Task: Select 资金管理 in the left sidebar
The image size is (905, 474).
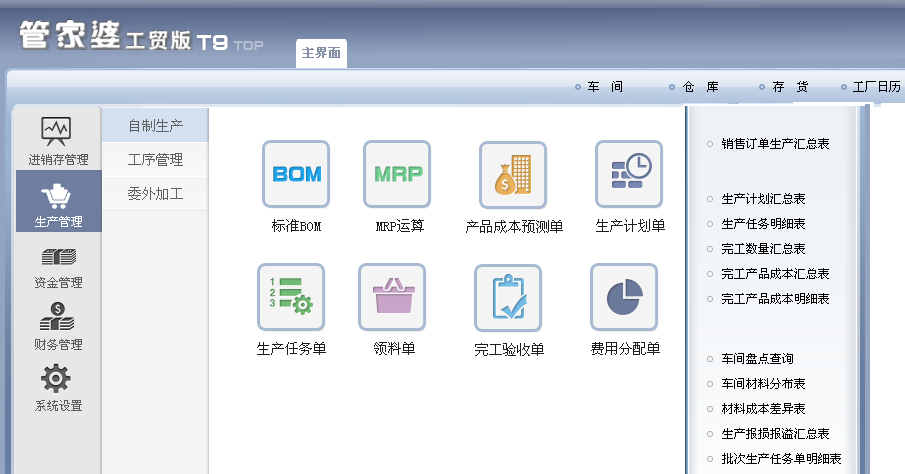Action: point(58,267)
